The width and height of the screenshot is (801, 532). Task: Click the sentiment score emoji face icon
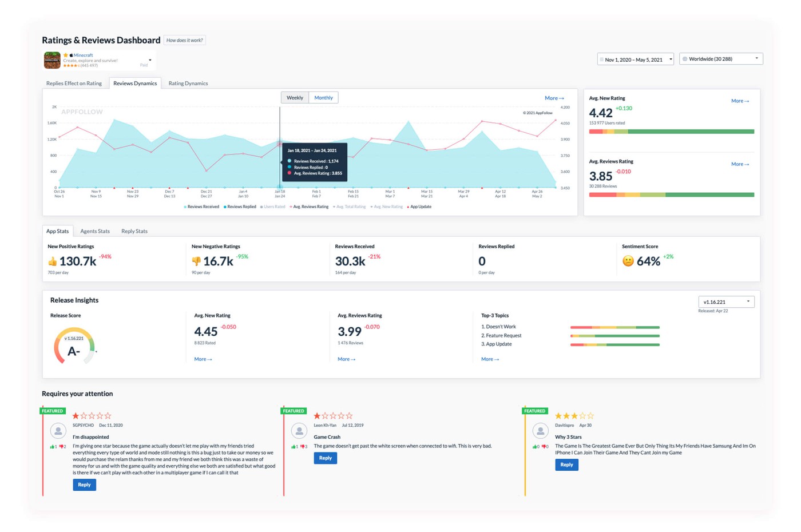tap(628, 261)
